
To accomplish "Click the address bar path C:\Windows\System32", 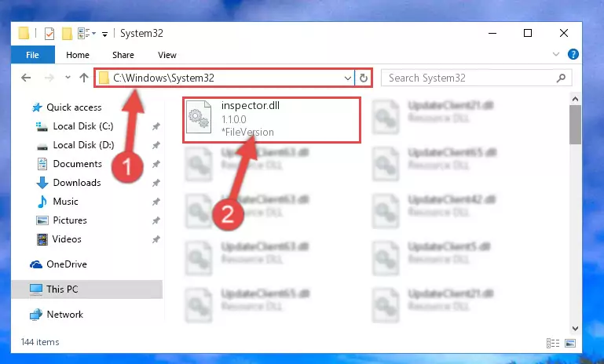I will coord(163,78).
